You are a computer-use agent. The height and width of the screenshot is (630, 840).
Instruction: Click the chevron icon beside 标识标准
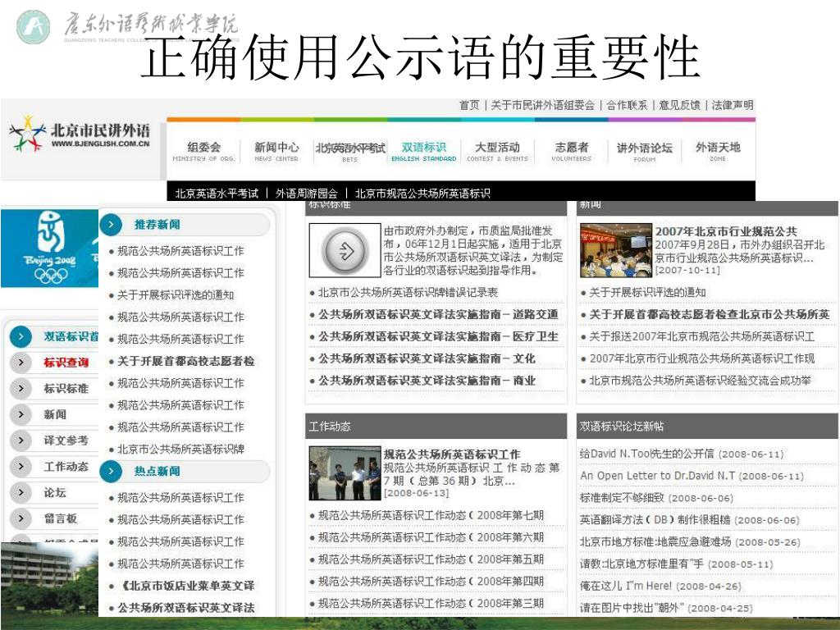click(21, 388)
